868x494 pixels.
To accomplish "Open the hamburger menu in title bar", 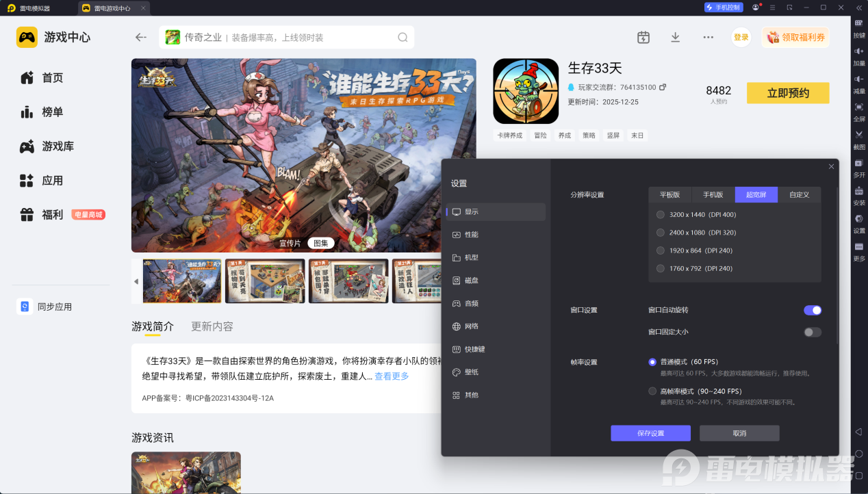I will point(773,8).
